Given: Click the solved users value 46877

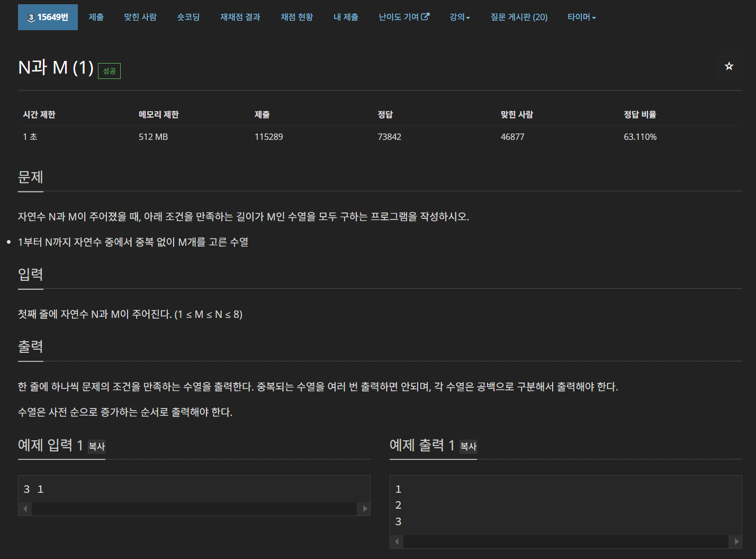Looking at the screenshot, I should (x=512, y=137).
